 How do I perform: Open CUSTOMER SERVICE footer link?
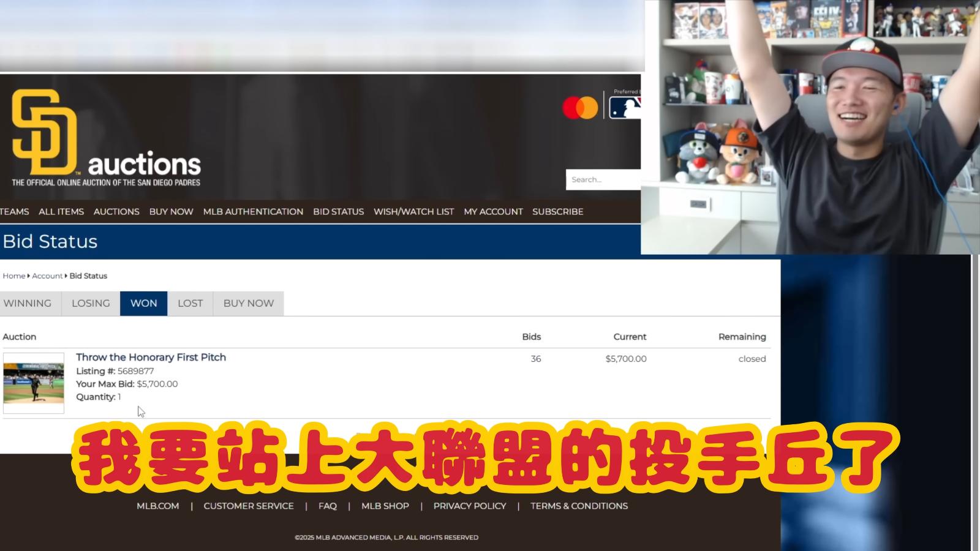click(249, 506)
